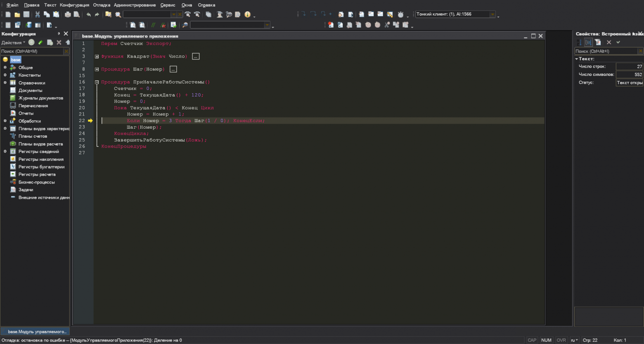Expand the Справочники tree node
The image size is (644, 344).
pyautogui.click(x=5, y=82)
